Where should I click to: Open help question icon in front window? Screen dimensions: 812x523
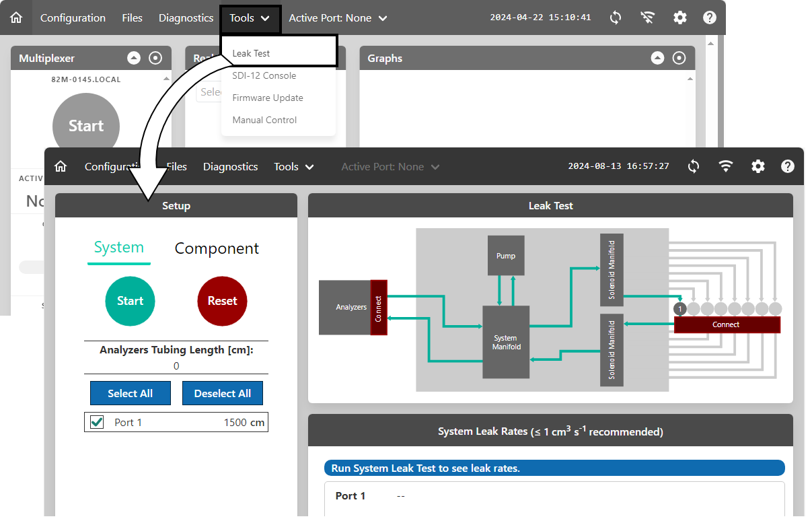788,166
